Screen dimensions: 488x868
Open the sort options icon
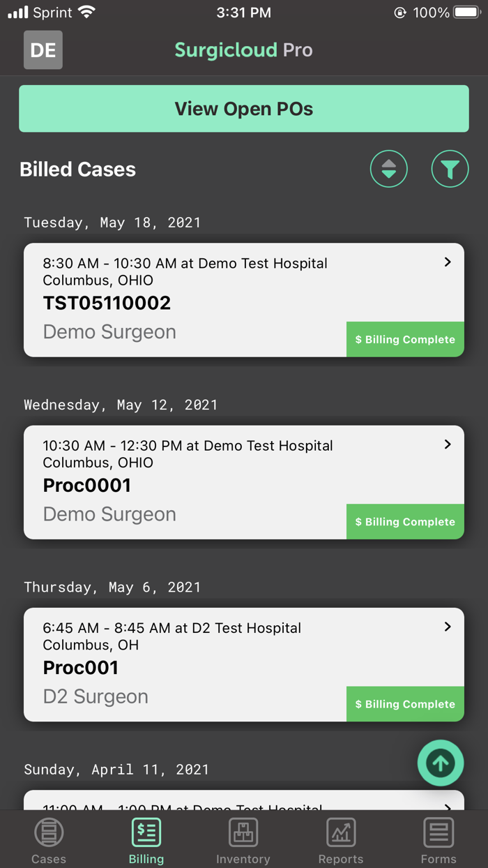388,169
